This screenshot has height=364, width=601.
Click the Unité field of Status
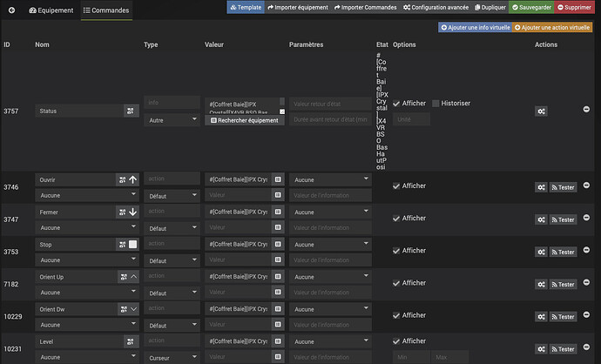(x=411, y=119)
